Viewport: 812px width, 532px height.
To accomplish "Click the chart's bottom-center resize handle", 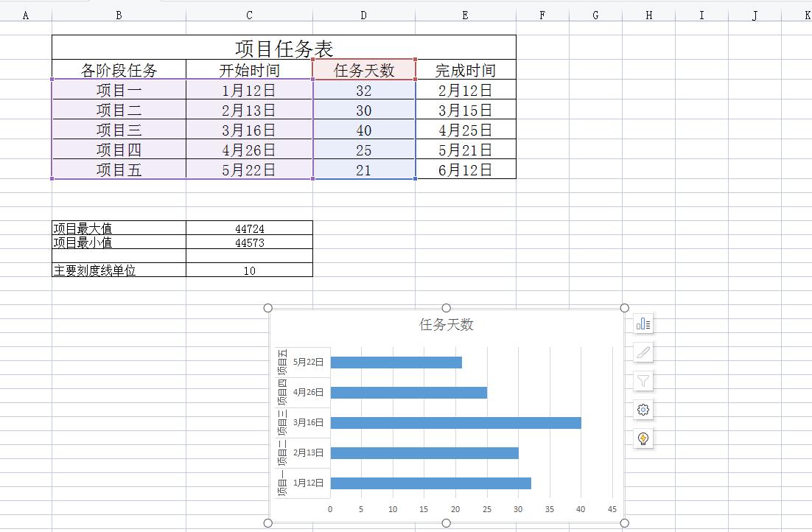I will click(446, 523).
